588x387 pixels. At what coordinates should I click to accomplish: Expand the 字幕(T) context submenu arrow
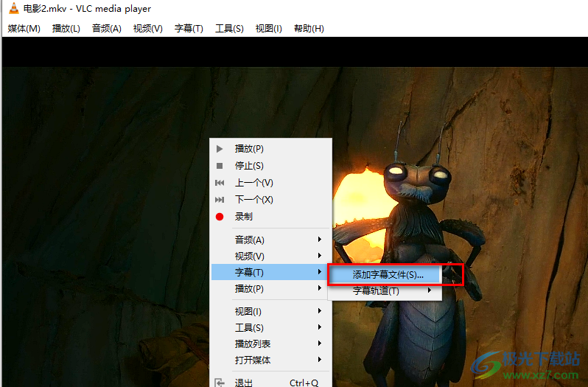coord(320,272)
